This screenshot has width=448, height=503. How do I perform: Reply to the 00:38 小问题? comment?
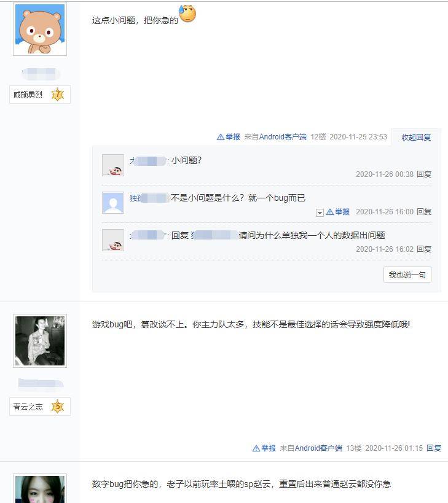(424, 174)
